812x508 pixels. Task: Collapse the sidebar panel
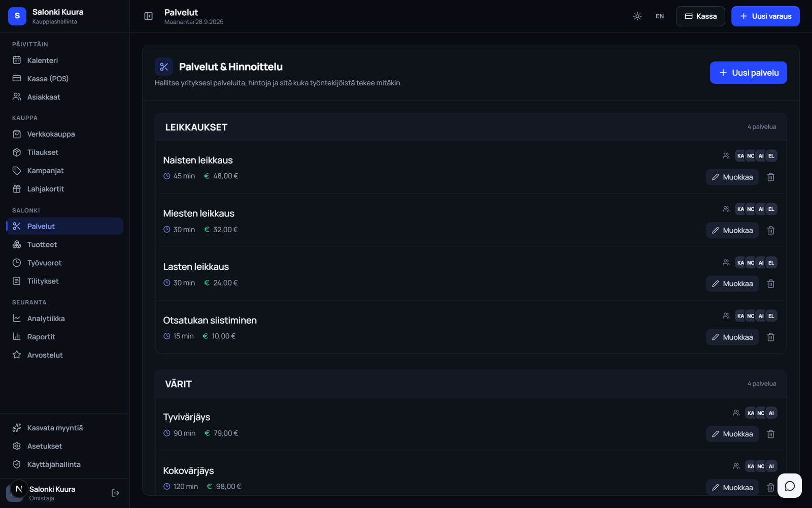[x=148, y=16]
